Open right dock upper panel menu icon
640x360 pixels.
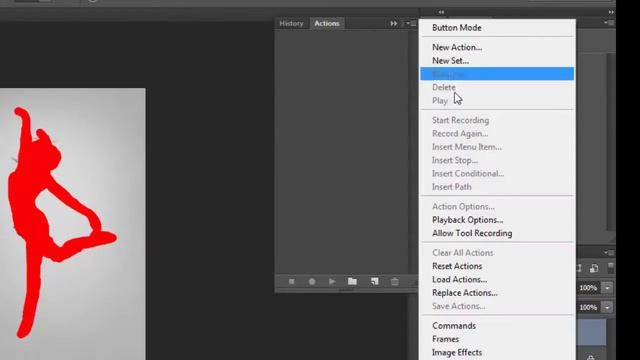pos(609,23)
